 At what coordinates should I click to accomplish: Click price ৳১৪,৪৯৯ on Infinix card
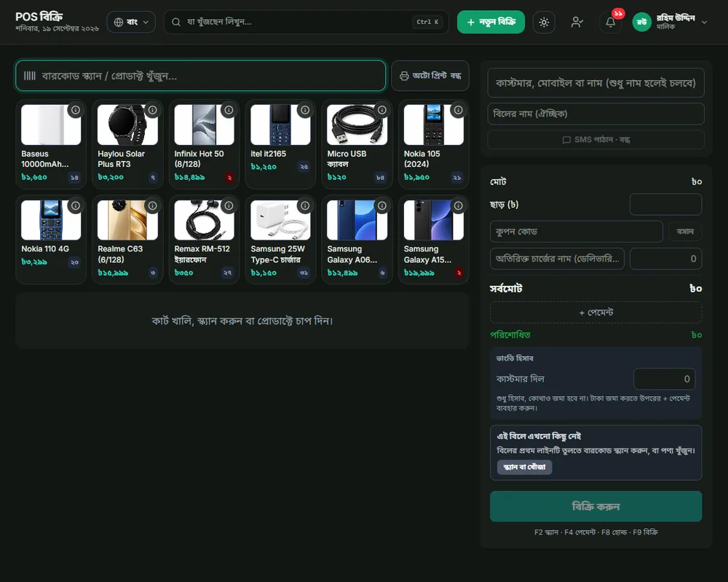(189, 178)
